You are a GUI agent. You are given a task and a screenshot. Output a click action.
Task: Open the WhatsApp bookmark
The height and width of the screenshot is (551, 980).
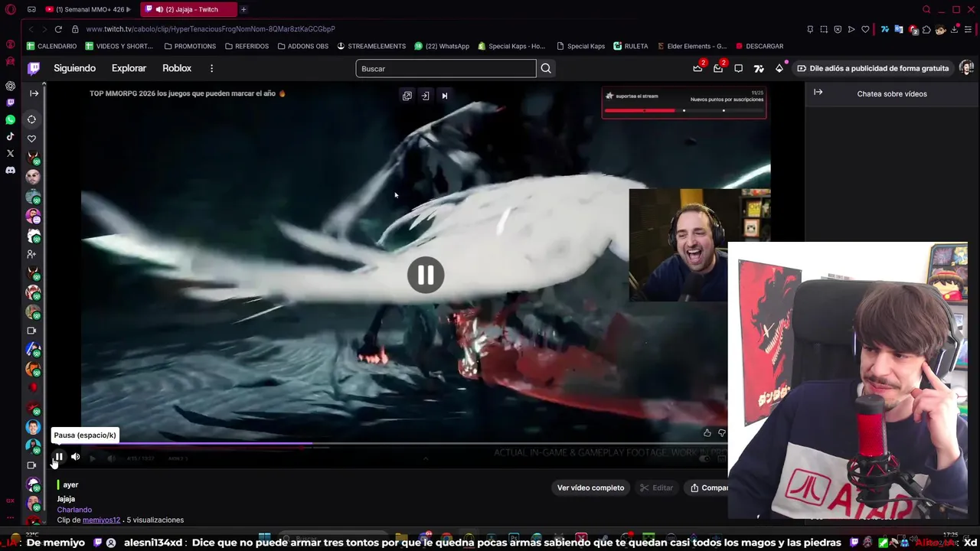[442, 46]
